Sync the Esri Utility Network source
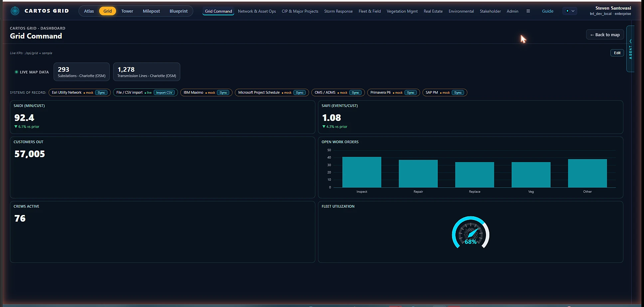 click(101, 93)
